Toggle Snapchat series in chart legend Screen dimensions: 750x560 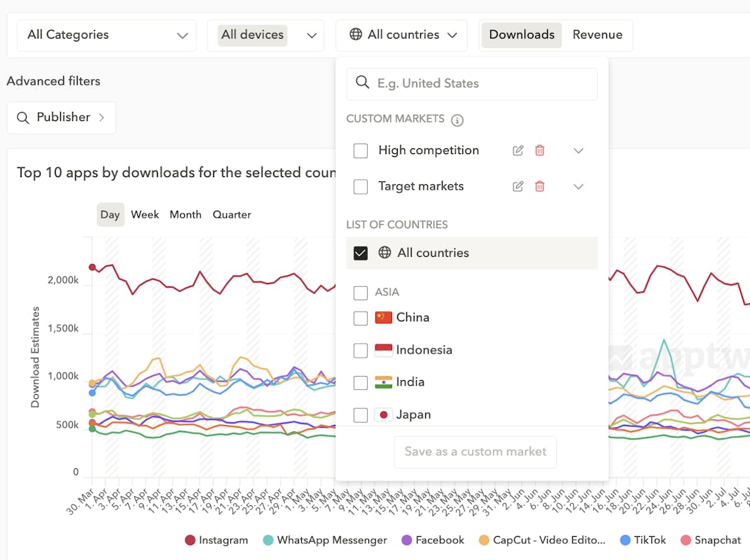click(711, 540)
